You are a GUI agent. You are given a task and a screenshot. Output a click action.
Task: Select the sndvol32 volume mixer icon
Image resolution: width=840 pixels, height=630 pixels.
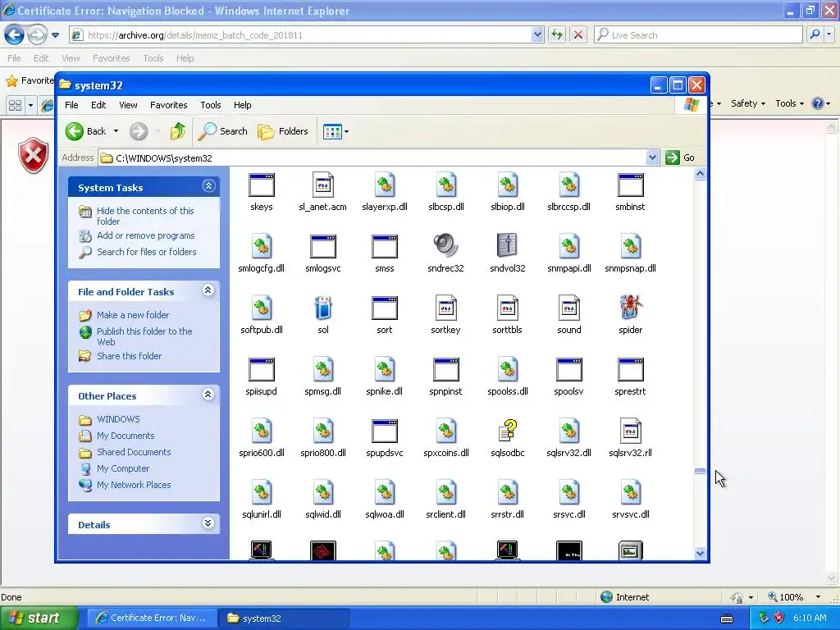point(507,246)
